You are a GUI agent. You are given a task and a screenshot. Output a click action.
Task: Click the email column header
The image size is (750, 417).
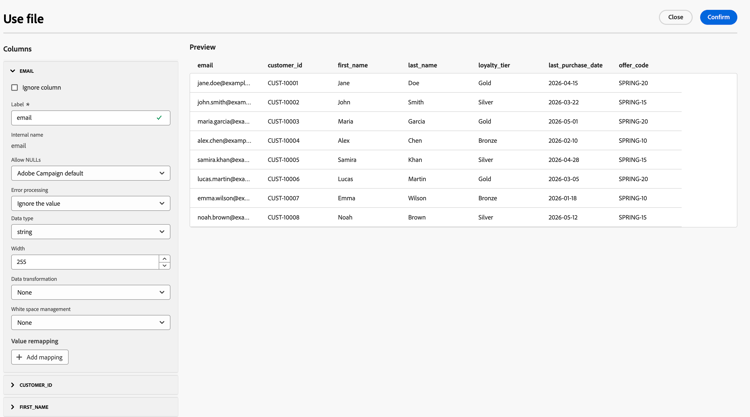(x=205, y=65)
